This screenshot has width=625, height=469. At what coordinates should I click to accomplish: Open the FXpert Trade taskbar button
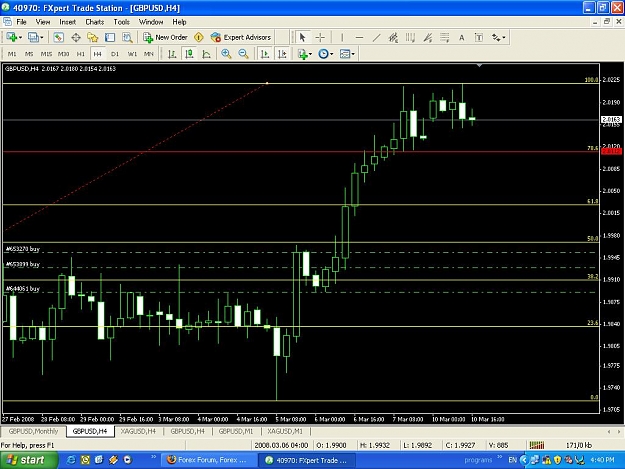(307, 460)
